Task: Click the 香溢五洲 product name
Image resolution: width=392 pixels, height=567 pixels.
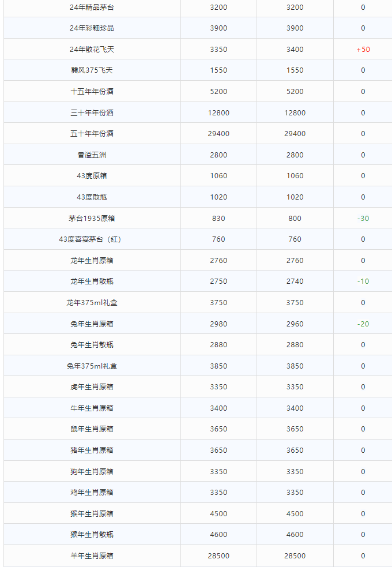Action: tap(92, 155)
